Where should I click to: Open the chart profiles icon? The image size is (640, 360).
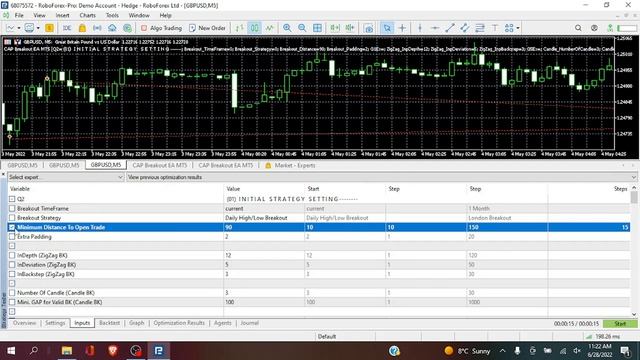tap(29, 28)
